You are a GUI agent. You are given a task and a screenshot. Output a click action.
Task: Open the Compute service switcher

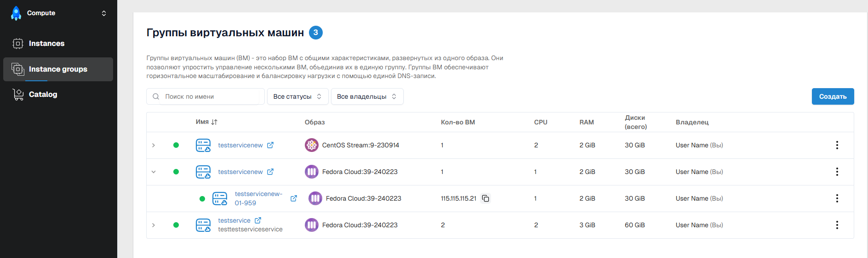pyautogui.click(x=104, y=13)
